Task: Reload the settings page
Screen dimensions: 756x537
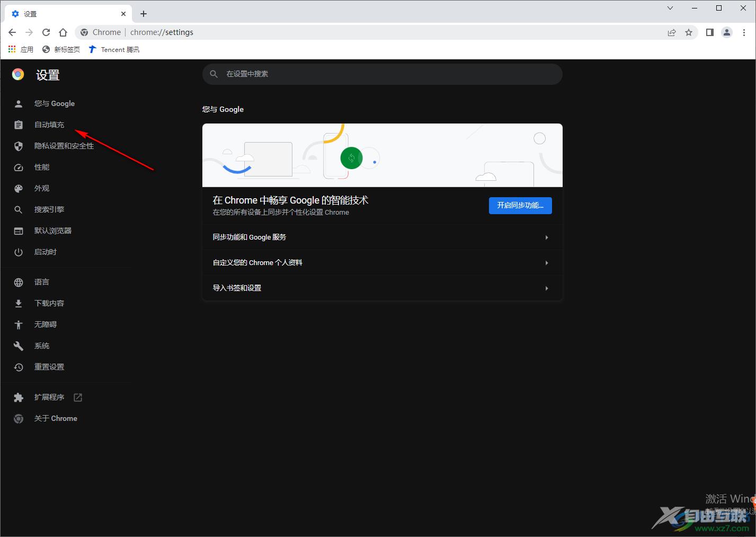Action: point(46,32)
